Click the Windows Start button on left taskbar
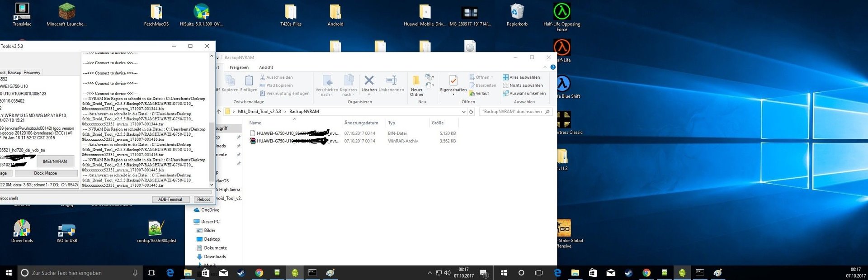 pos(9,273)
